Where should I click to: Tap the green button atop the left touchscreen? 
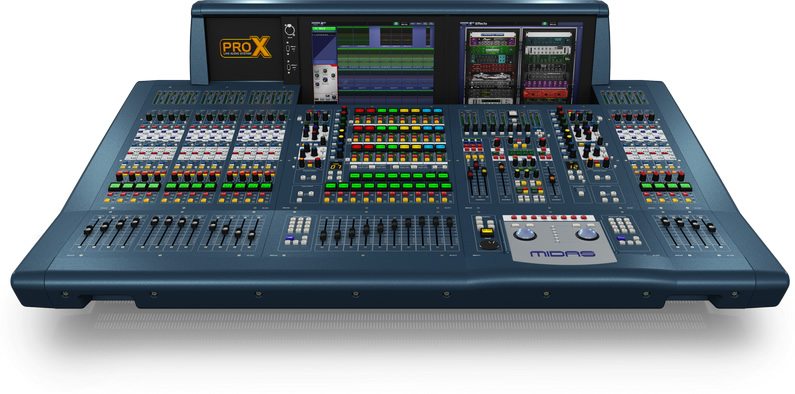click(397, 23)
